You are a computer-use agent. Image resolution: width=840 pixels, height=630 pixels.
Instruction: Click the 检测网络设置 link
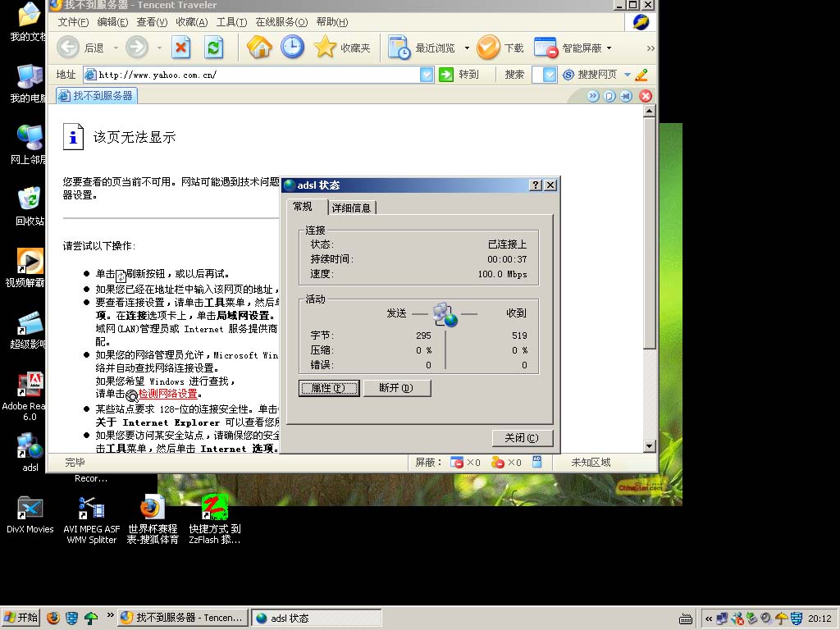click(x=167, y=394)
